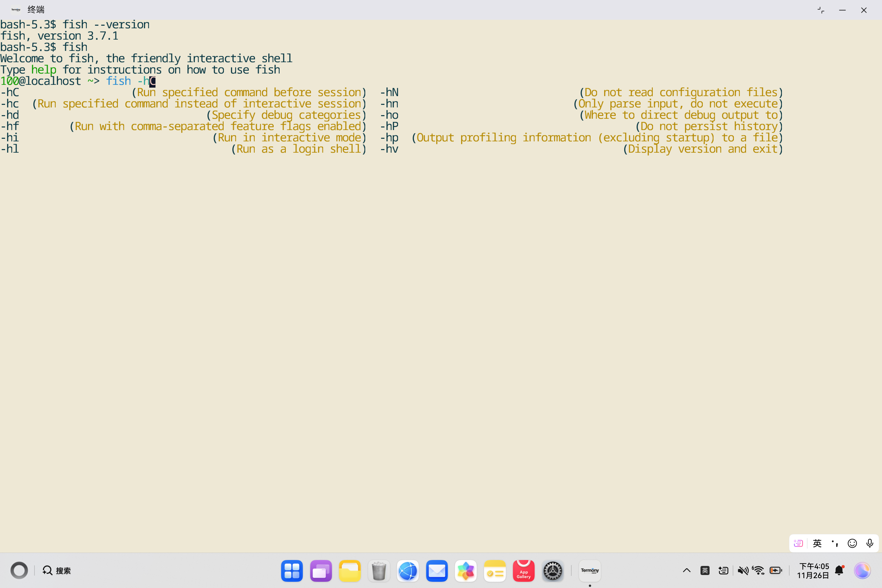Open the Trash bin icon
Viewport: 882px width, 588px height.
click(x=379, y=571)
